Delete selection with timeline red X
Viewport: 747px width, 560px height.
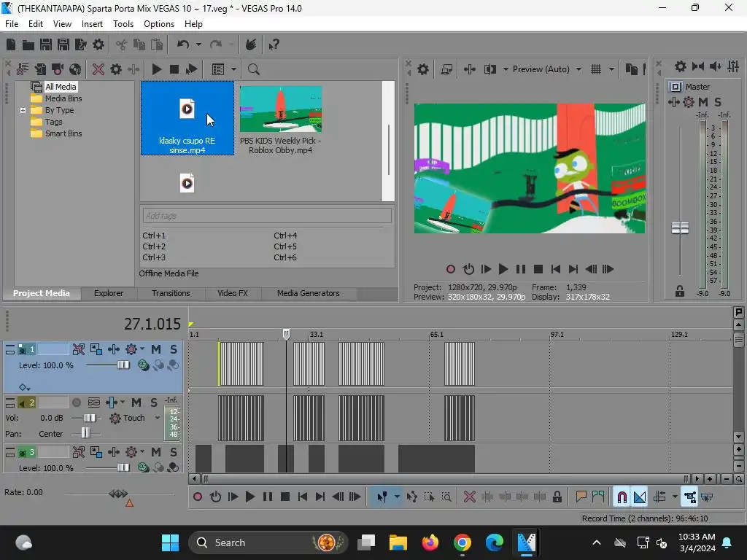coord(469,497)
